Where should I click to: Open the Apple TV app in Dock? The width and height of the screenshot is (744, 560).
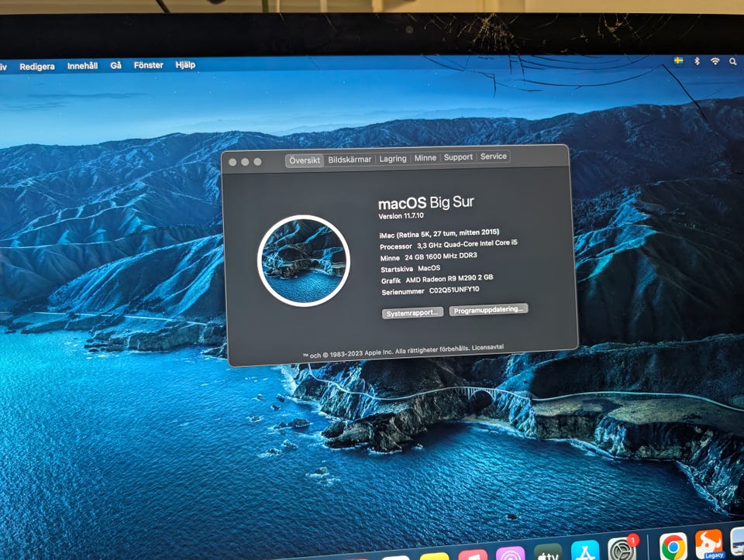coord(548,554)
